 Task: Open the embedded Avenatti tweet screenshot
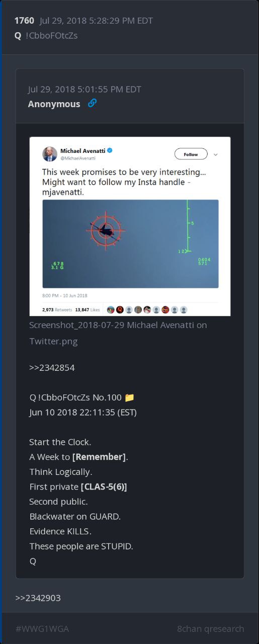(130, 226)
